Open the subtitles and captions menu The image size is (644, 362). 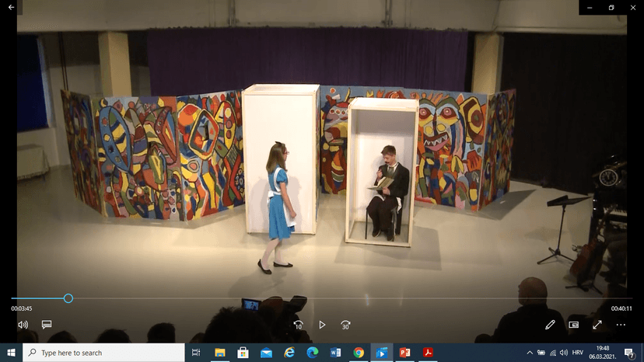[47, 325]
